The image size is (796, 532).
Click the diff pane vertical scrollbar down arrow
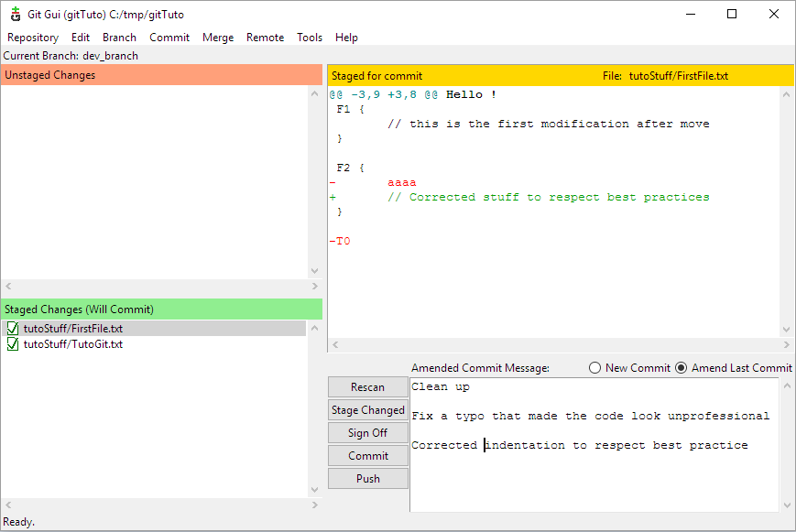(x=786, y=330)
